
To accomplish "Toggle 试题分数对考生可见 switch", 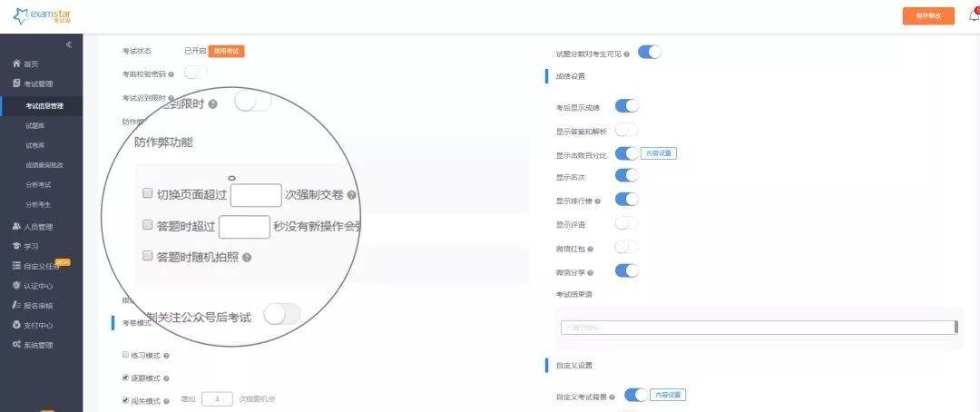I will coord(650,53).
